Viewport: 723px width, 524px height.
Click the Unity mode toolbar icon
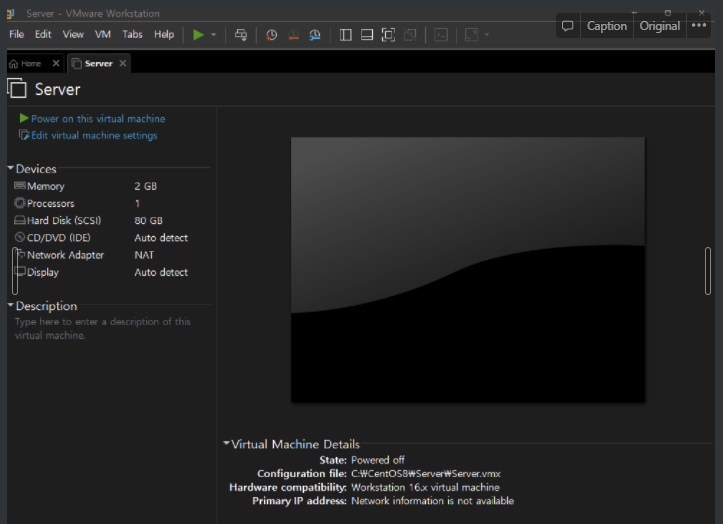coord(410,35)
